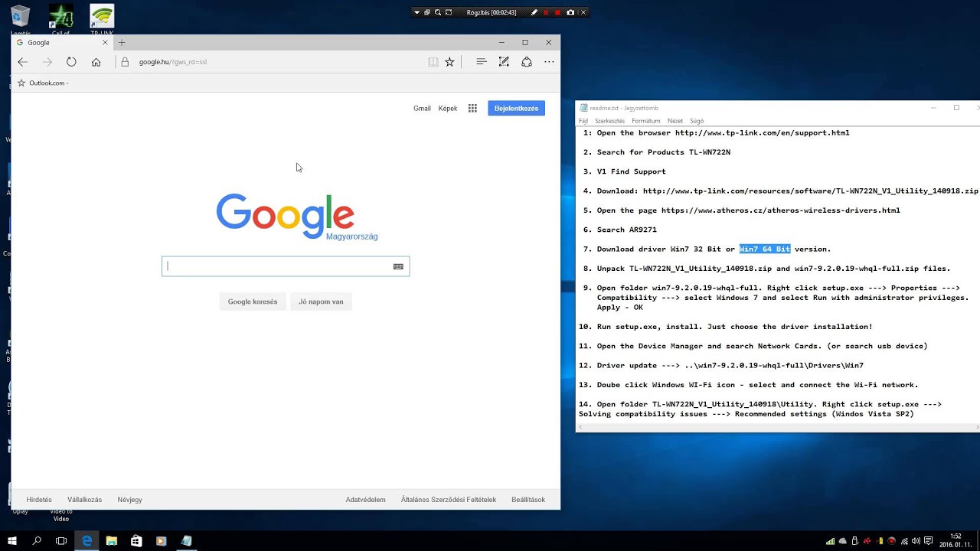Take a snapshot with the recorder camera icon

coord(570,12)
